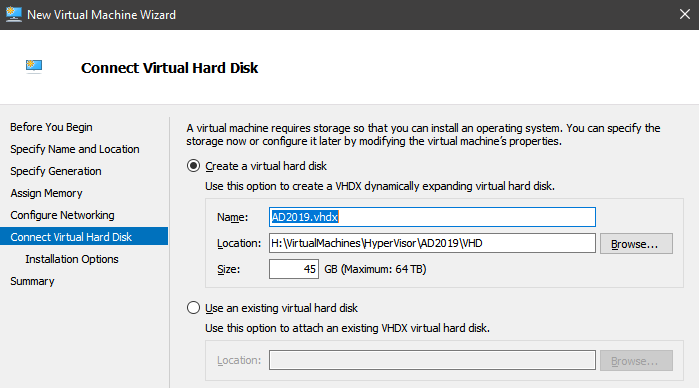Click the Name field containing AD2019.vhdx
699x388 pixels.
coord(432,217)
